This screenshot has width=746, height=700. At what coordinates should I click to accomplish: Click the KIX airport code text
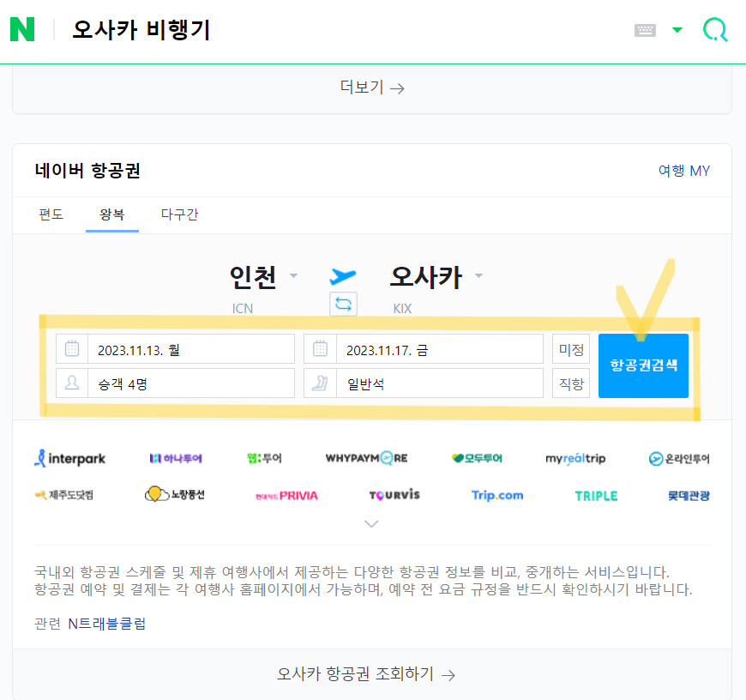pos(402,308)
